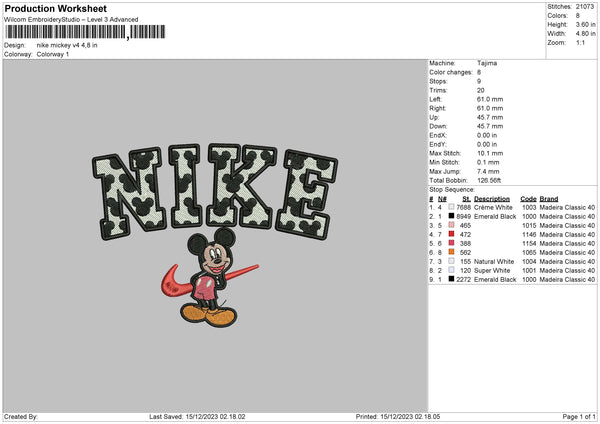This screenshot has height=424, width=600.
Task: Click the design name 'nike mickey v4 4,8 in'
Action: (67, 45)
